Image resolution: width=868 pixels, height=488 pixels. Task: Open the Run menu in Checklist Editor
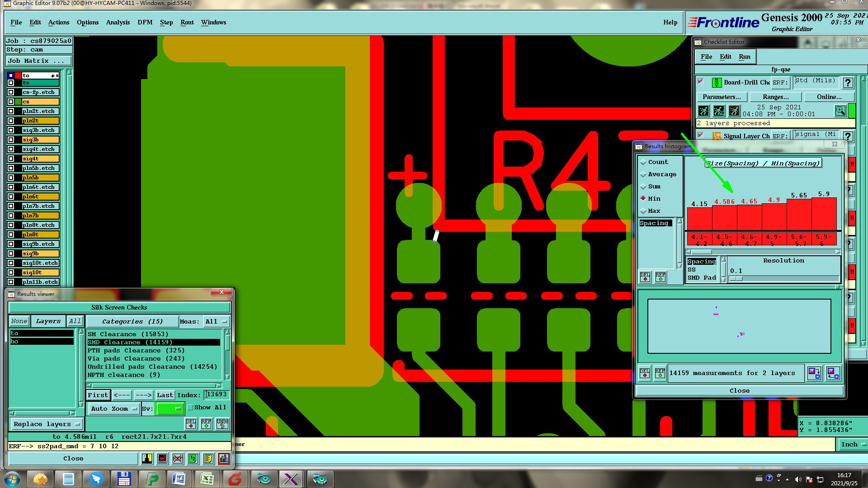tap(745, 56)
